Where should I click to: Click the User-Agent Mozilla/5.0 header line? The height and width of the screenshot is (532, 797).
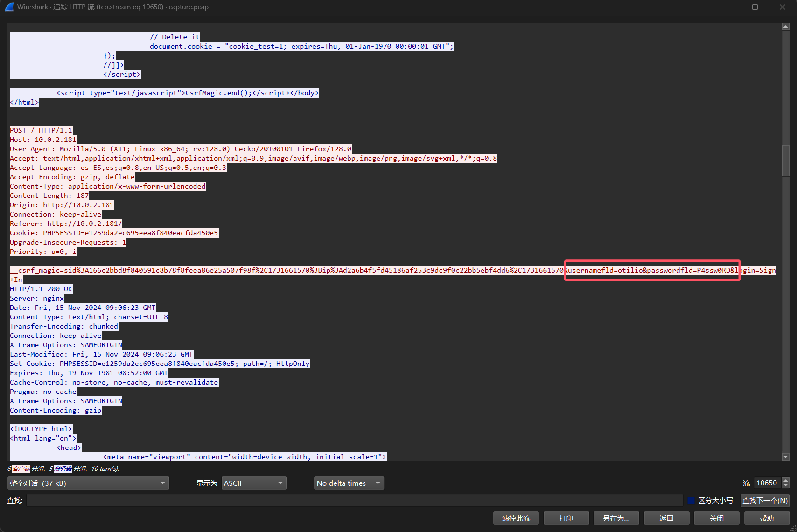pyautogui.click(x=181, y=149)
